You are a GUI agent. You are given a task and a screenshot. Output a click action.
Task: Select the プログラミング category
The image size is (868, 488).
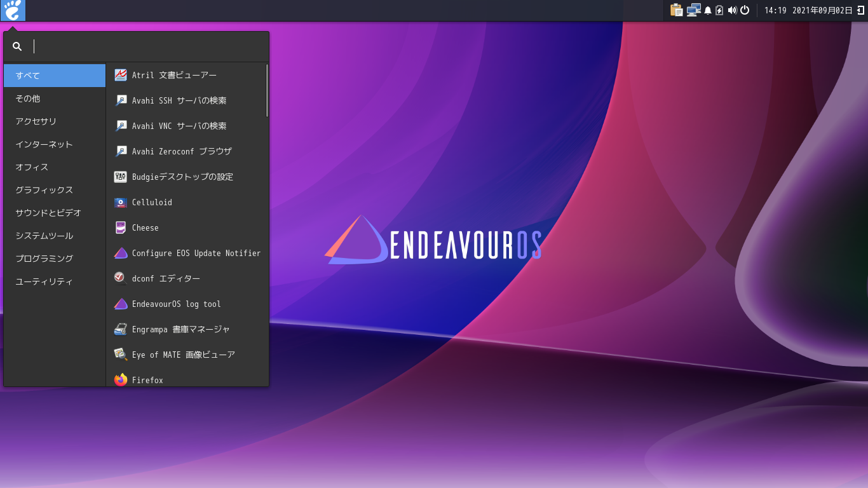point(55,259)
